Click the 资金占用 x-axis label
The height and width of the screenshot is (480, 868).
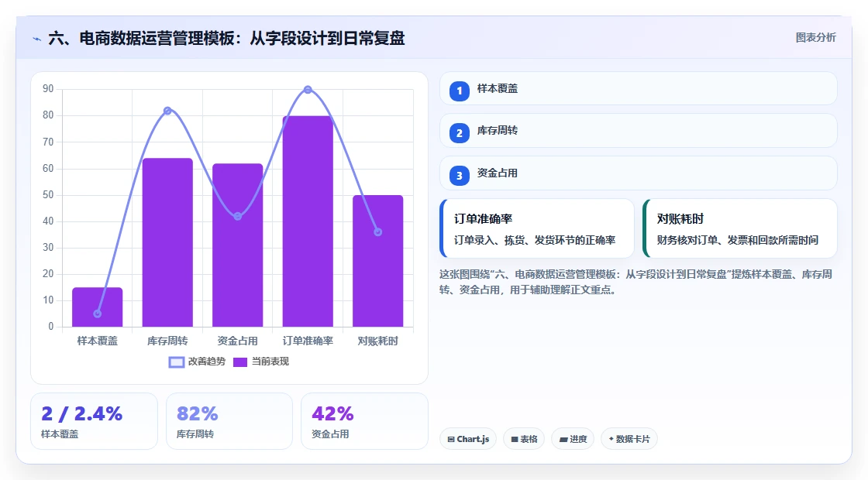pyautogui.click(x=237, y=341)
